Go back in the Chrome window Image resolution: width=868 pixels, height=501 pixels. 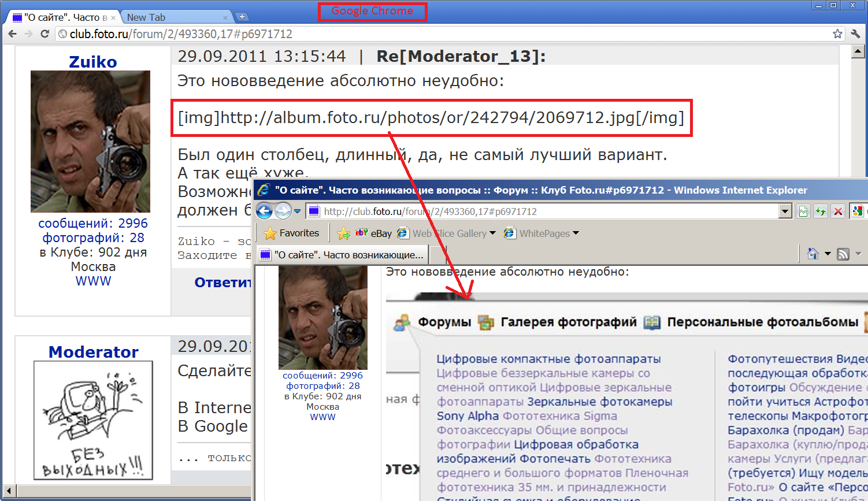[12, 34]
